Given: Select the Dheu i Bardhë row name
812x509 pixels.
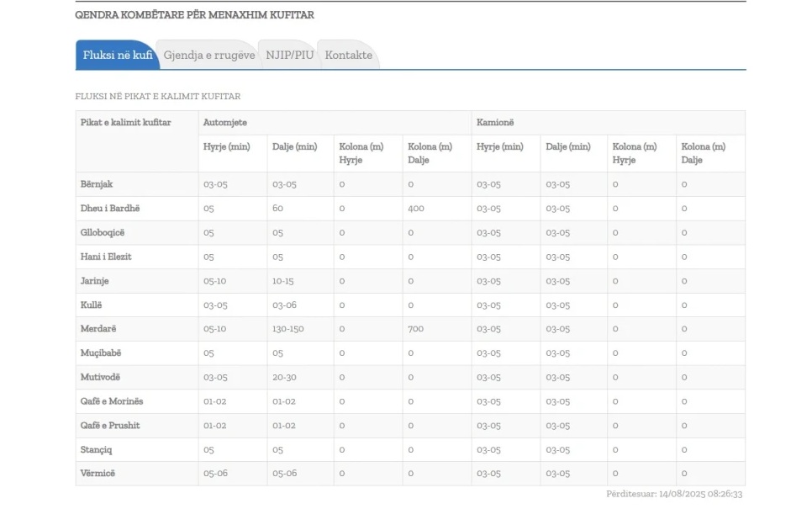Looking at the screenshot, I should coord(110,209).
